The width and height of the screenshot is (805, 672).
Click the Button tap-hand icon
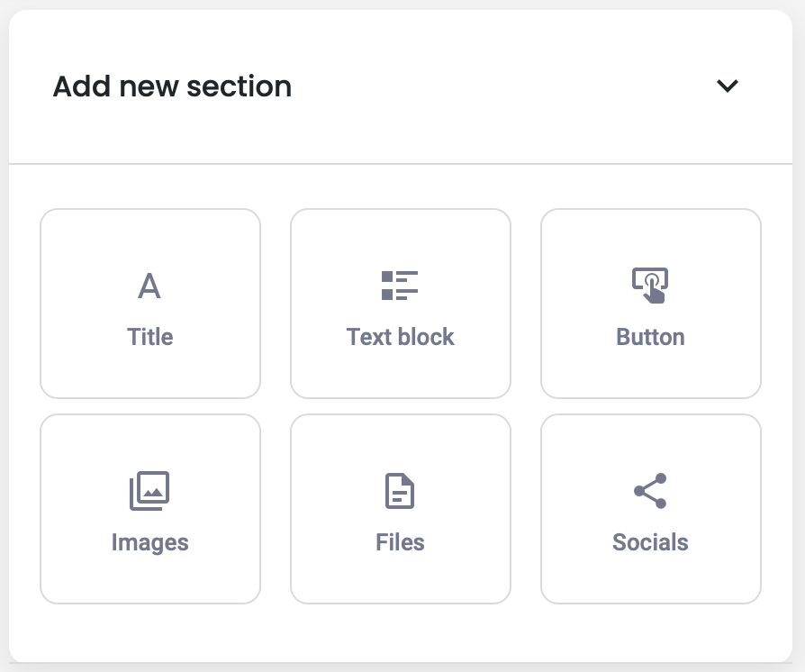(x=650, y=285)
